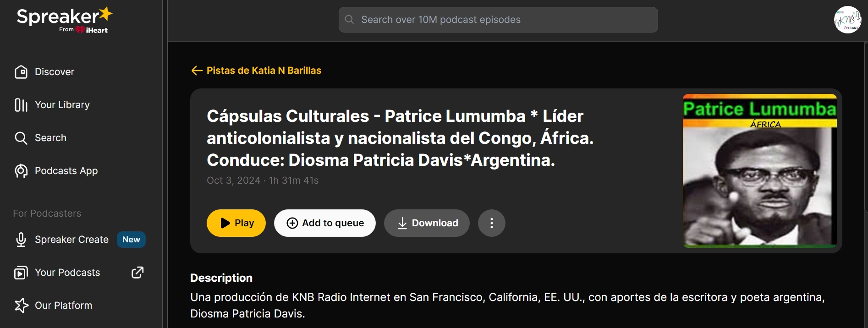Click the Podcasts App icon
This screenshot has height=328, width=868.
point(21,171)
